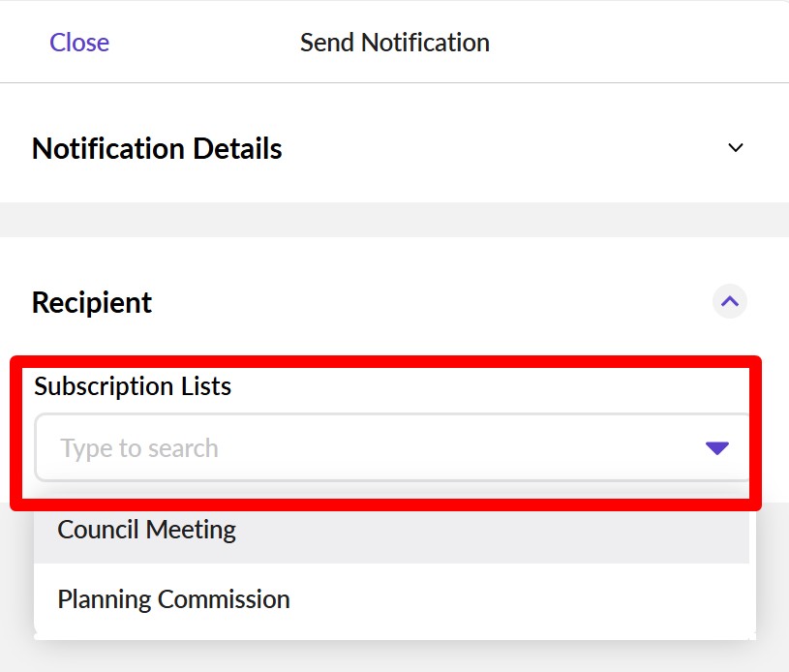Select the Planning Commission subscription list

[x=174, y=599]
